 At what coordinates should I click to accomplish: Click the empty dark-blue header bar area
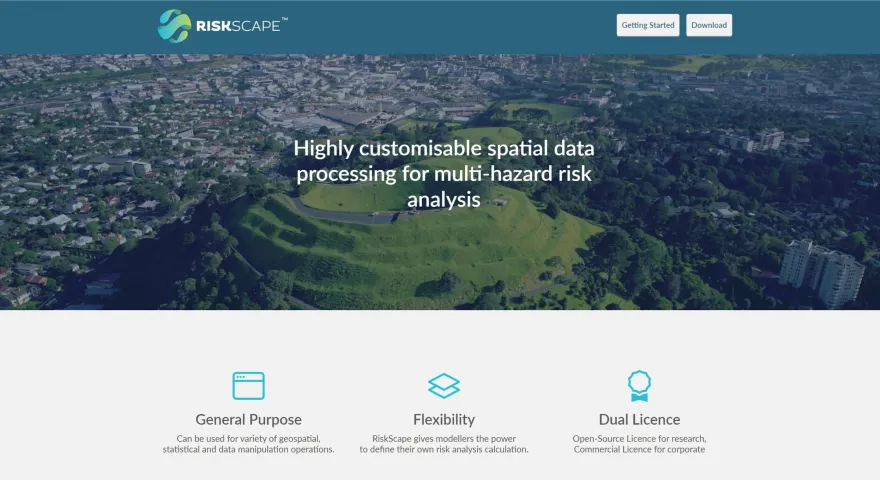tap(450, 26)
